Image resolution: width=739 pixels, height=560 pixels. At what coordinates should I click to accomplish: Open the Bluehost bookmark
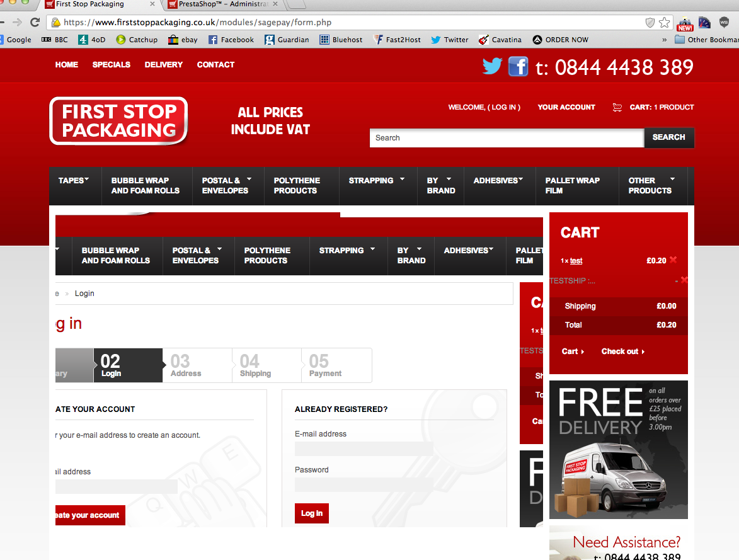(341, 40)
